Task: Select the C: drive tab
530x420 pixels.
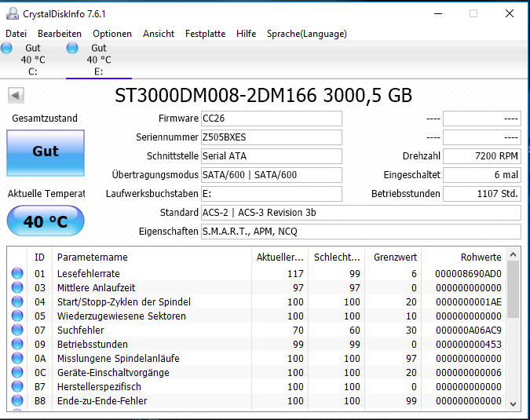Action: coord(33,60)
